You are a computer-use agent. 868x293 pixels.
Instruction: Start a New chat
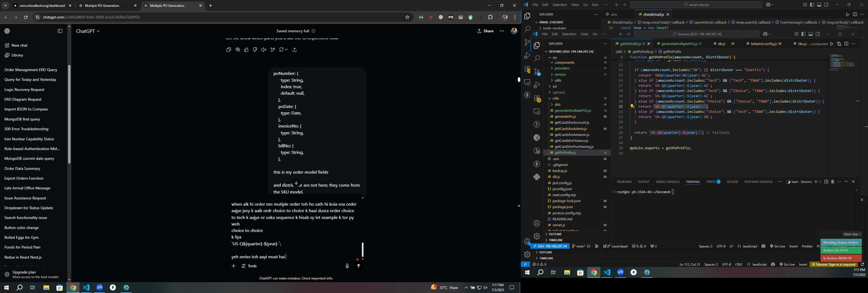click(16, 46)
